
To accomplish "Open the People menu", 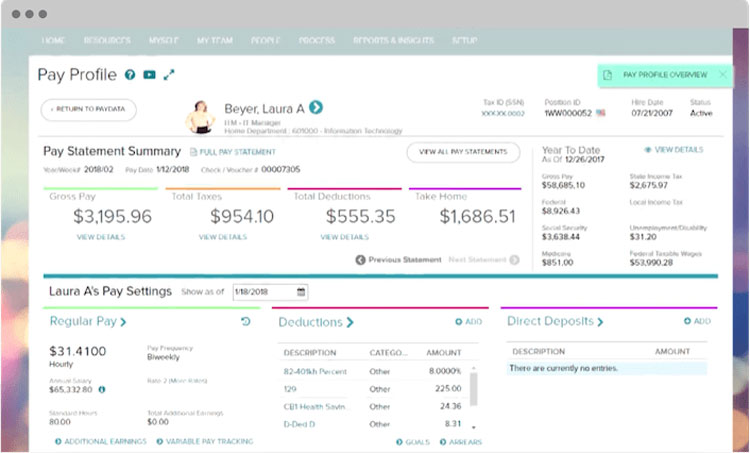I will (x=265, y=41).
